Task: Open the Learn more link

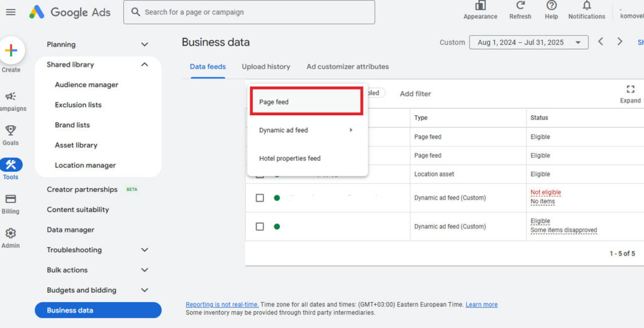Action: click(x=481, y=305)
